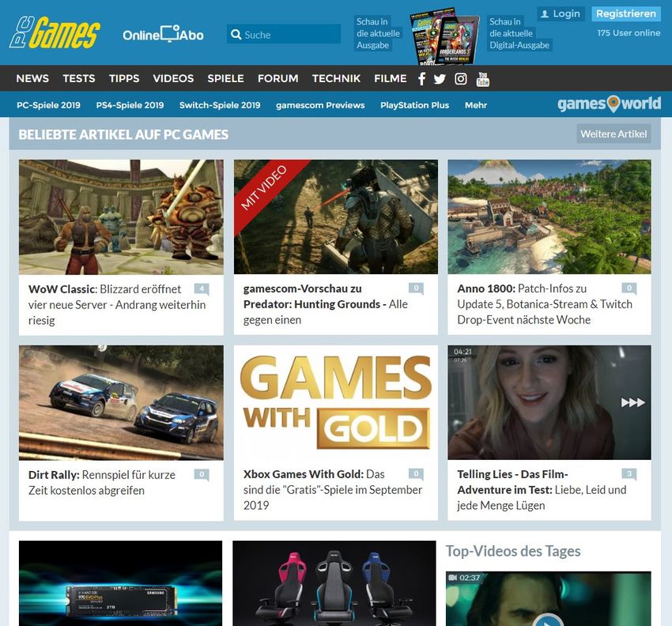Open the Online Abo subscription icon
The width and height of the screenshot is (672, 626).
point(163,34)
